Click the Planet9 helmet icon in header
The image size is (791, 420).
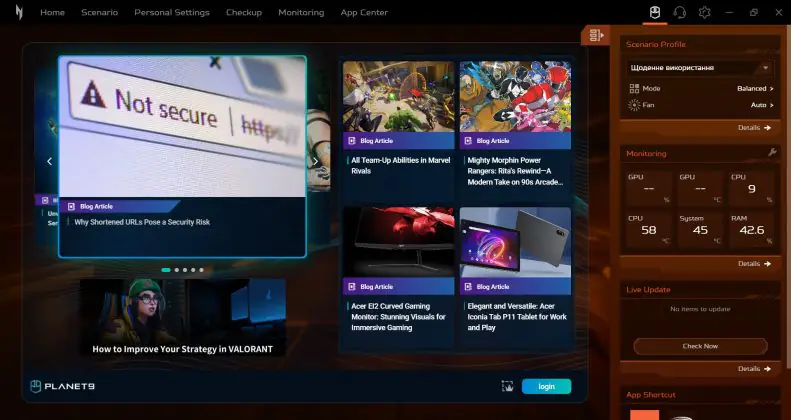(655, 12)
